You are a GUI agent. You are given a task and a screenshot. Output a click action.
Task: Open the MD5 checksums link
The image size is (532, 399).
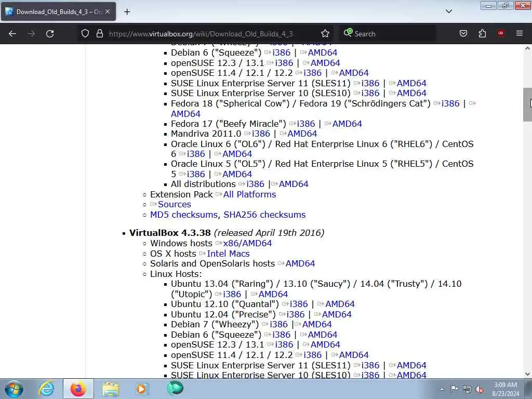[184, 215]
